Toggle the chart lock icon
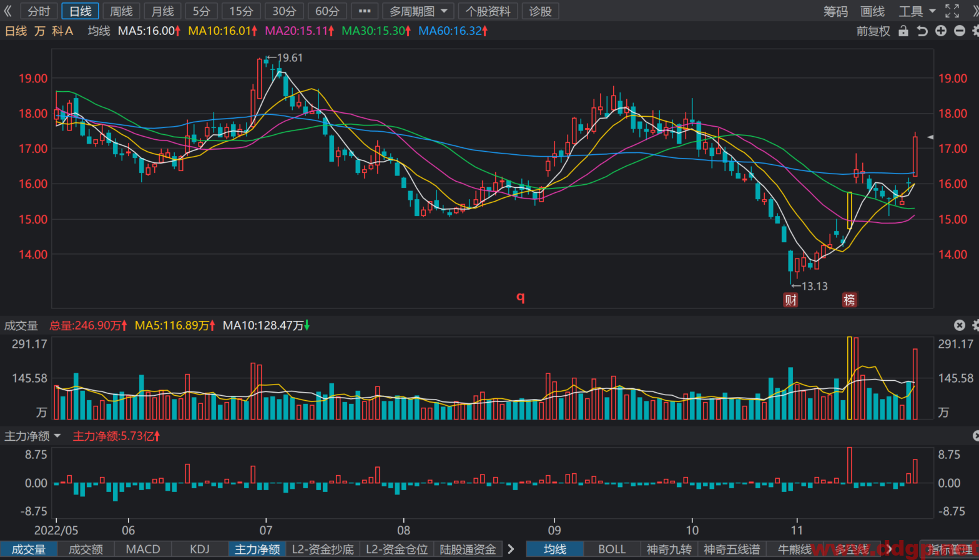Viewport: 979px width, 560px height. click(x=903, y=31)
